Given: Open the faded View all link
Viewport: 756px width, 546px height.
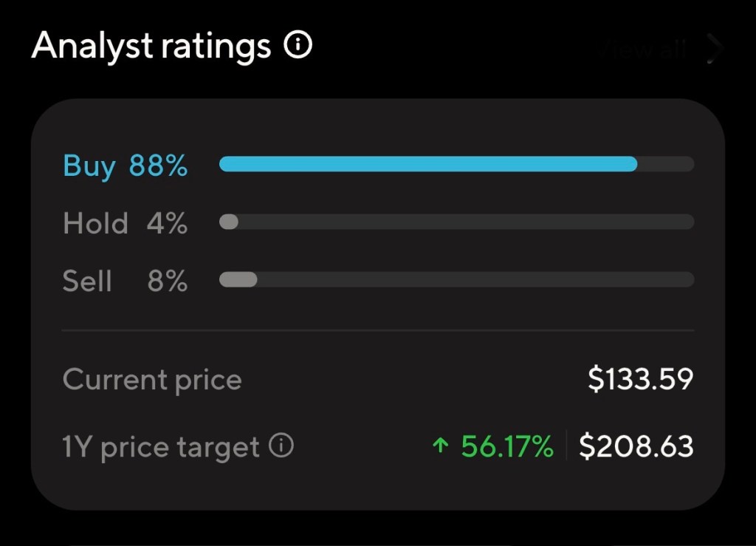Looking at the screenshot, I should tap(644, 50).
